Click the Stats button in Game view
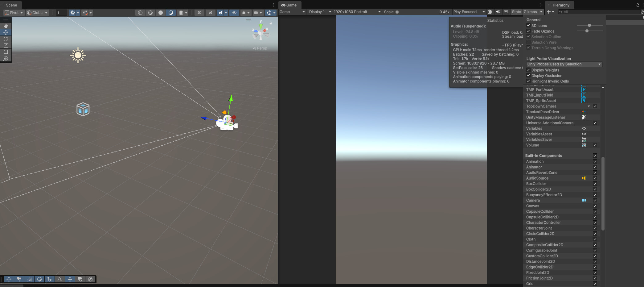The width and height of the screenshot is (644, 287). coord(516,12)
